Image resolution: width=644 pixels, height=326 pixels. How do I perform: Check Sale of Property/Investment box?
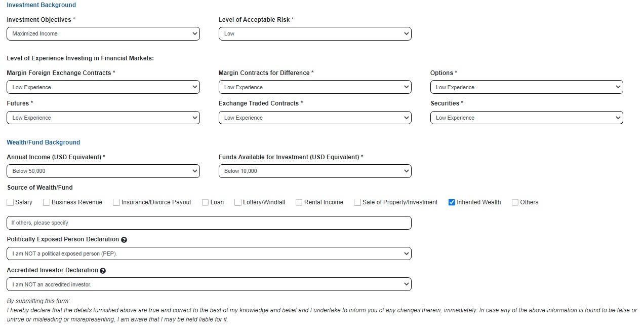pos(357,202)
